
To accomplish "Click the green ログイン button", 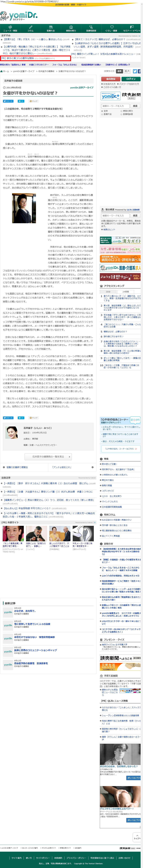I will pos(131,79).
